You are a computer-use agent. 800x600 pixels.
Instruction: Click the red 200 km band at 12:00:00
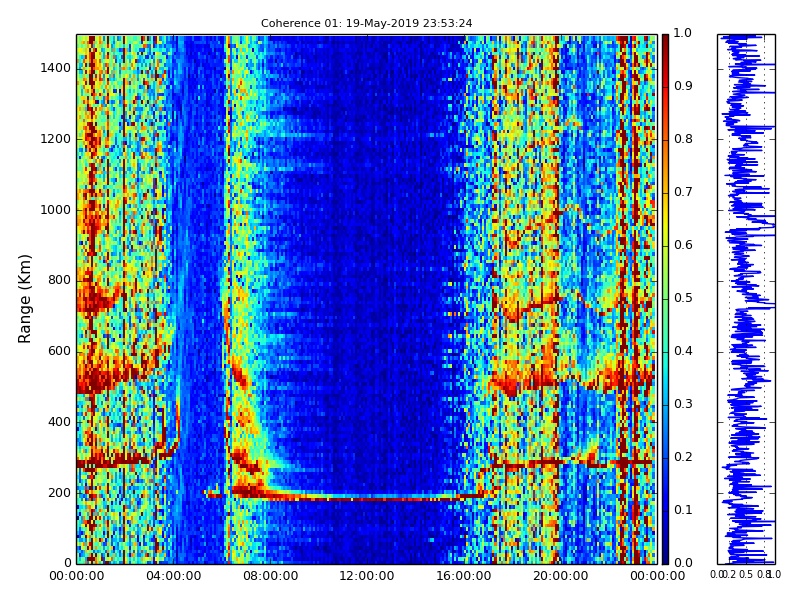(366, 497)
